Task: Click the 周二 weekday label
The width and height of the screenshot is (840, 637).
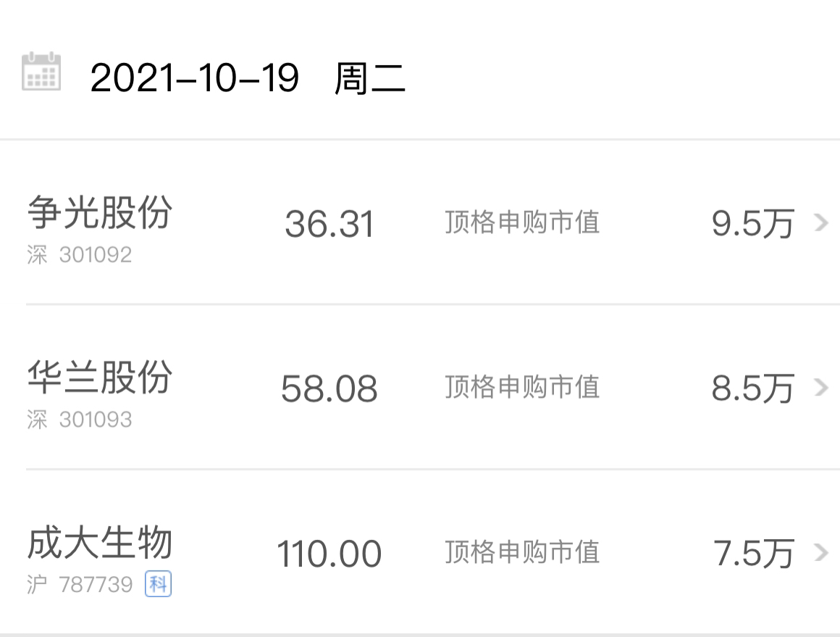Action: tap(369, 78)
